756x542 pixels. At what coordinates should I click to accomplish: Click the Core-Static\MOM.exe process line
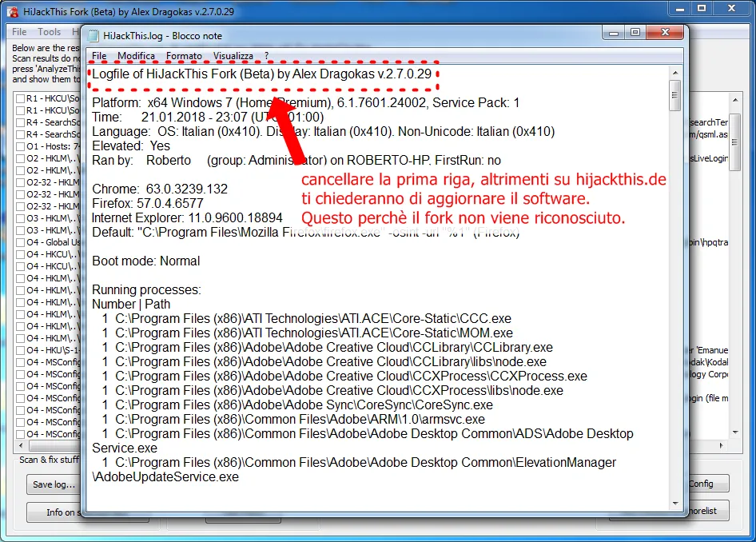pos(307,333)
